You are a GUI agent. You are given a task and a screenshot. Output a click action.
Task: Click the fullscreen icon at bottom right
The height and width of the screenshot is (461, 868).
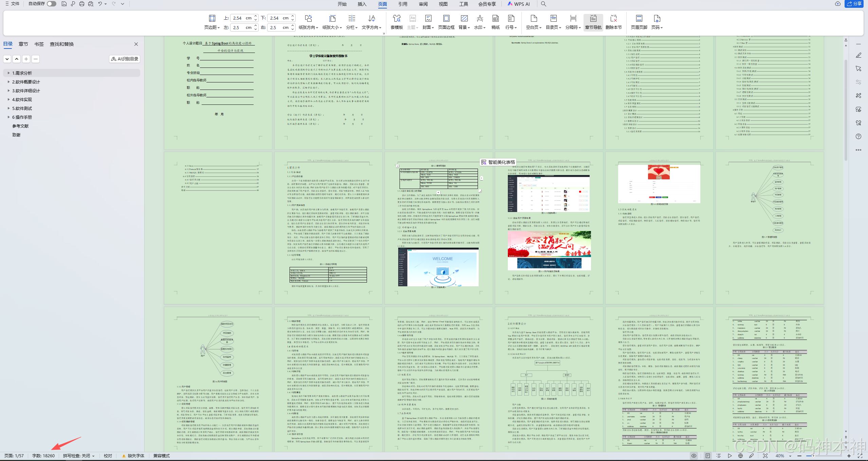tap(860, 456)
